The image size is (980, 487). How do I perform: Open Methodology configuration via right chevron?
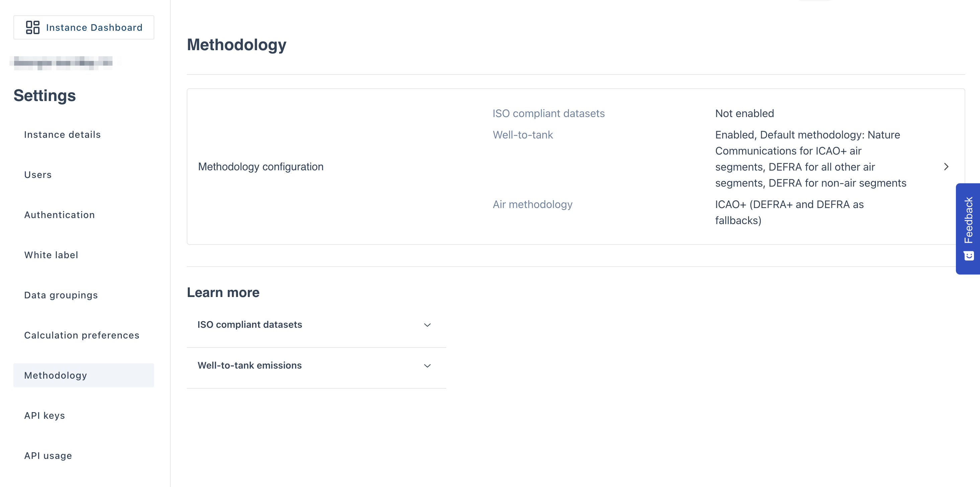coord(946,167)
